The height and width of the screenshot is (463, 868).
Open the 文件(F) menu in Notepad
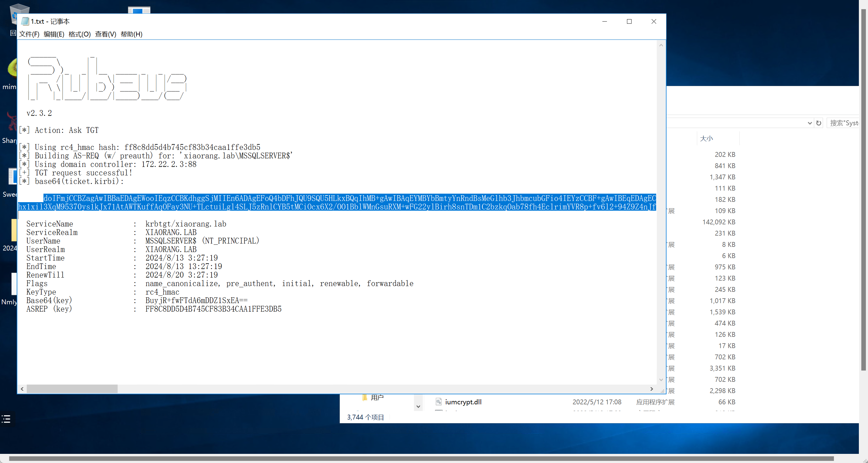tap(29, 34)
